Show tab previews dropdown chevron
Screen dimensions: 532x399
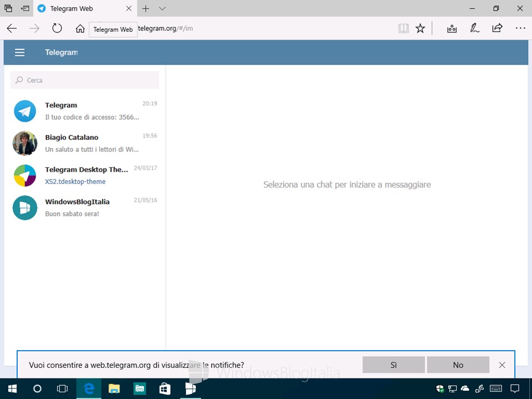tap(162, 8)
